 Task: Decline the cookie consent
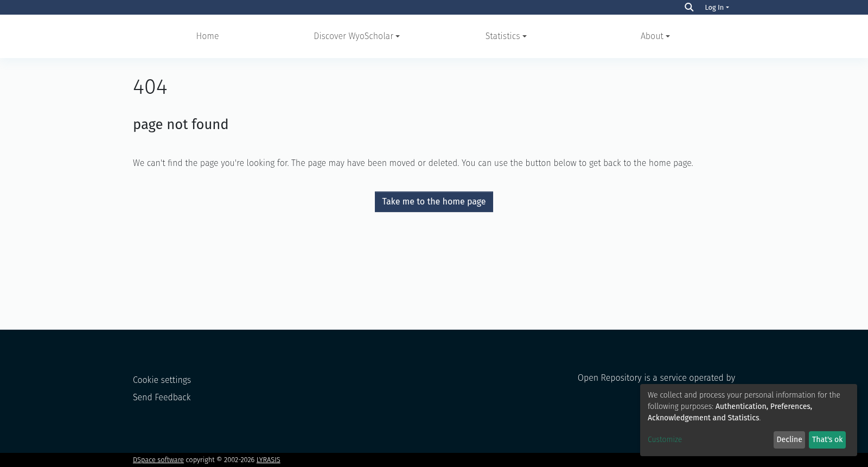coord(789,440)
